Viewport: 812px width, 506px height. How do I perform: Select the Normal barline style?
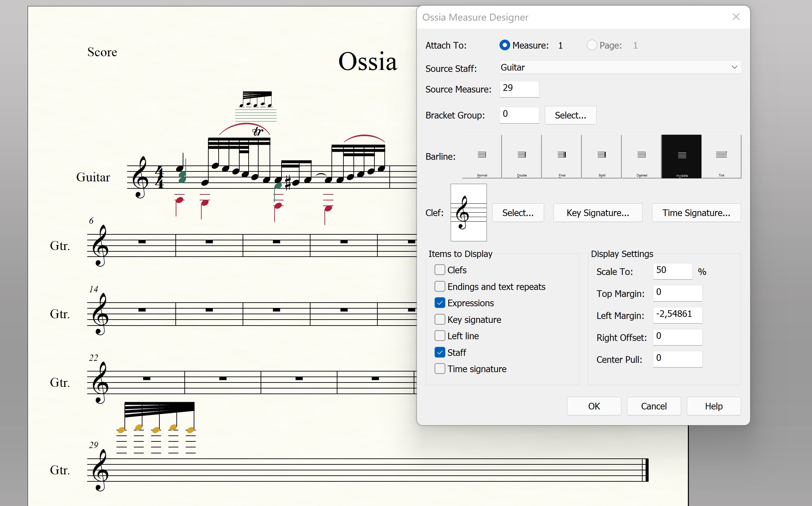[482, 156]
